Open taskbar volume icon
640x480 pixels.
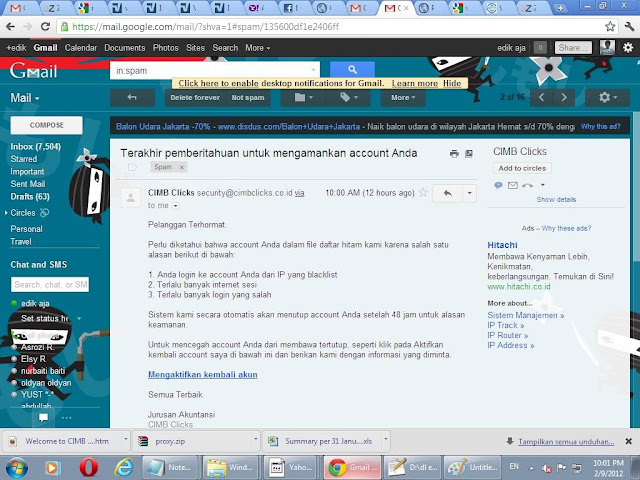coord(547,468)
